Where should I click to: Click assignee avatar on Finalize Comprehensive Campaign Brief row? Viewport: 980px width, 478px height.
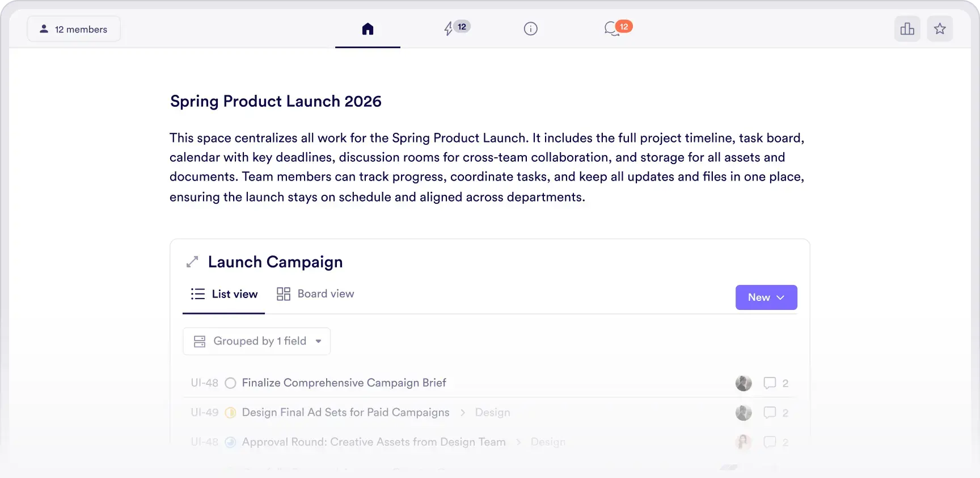click(744, 383)
